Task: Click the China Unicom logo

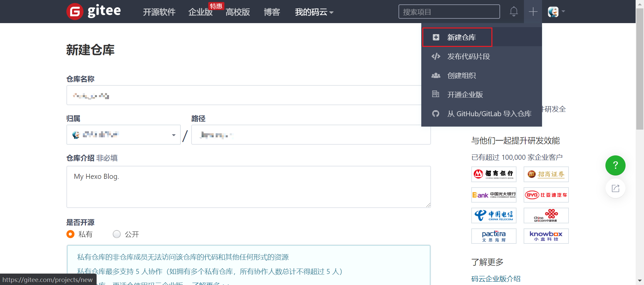Action: click(546, 215)
